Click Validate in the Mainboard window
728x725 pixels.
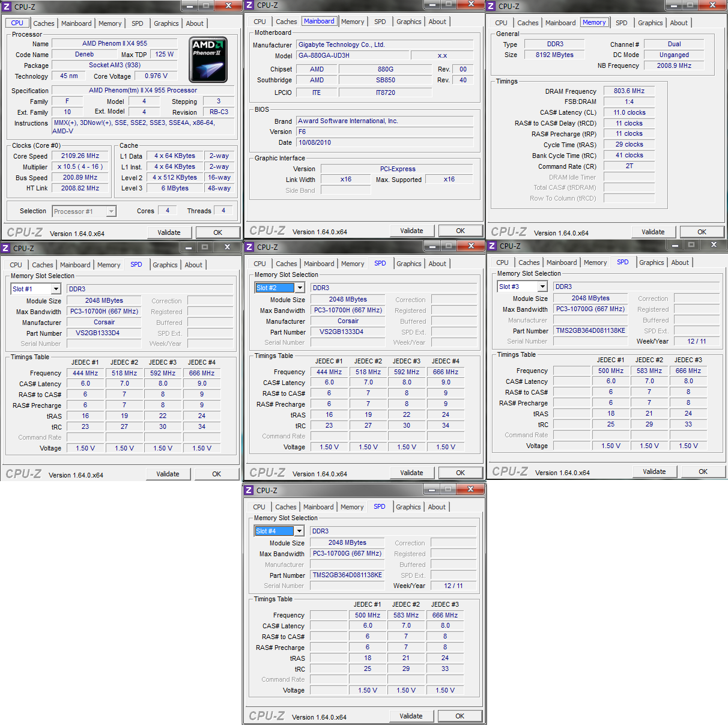(411, 231)
